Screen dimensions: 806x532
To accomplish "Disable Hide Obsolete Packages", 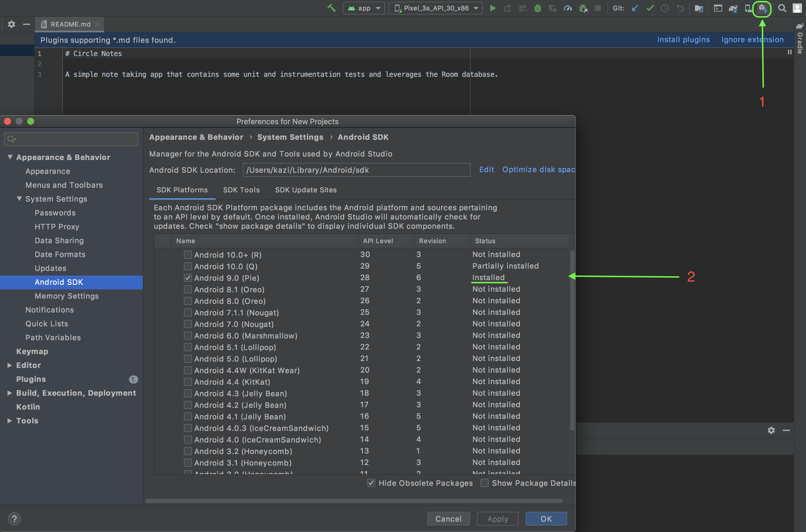I will [x=371, y=483].
